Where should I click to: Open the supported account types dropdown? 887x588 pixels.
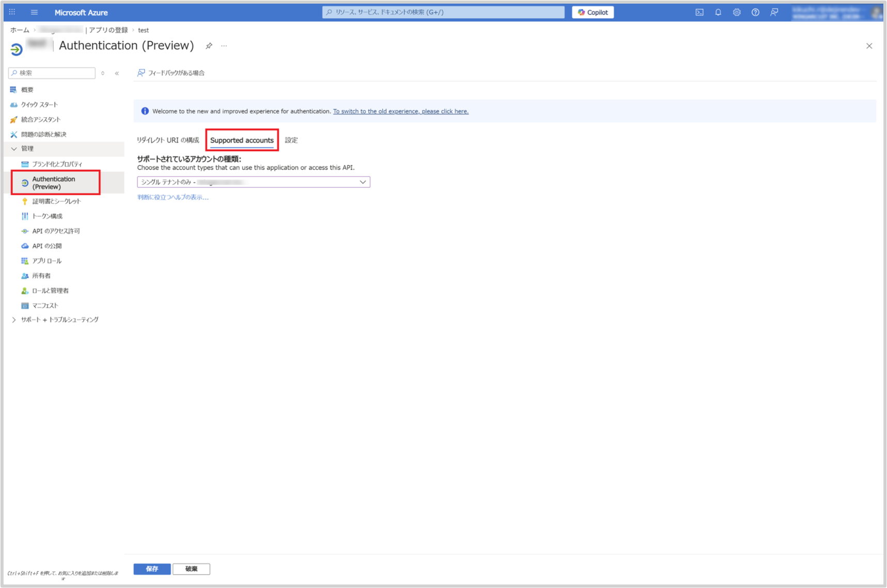tap(254, 182)
